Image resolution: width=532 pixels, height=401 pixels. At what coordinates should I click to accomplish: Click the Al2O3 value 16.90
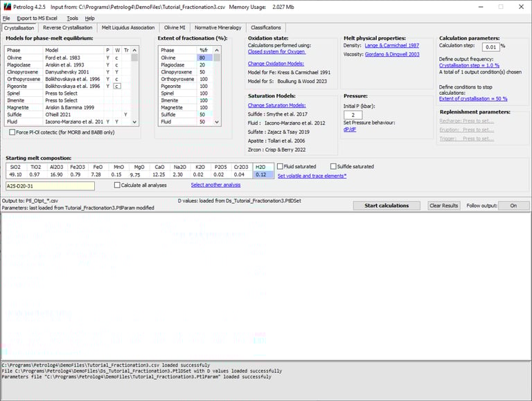pyautogui.click(x=56, y=175)
